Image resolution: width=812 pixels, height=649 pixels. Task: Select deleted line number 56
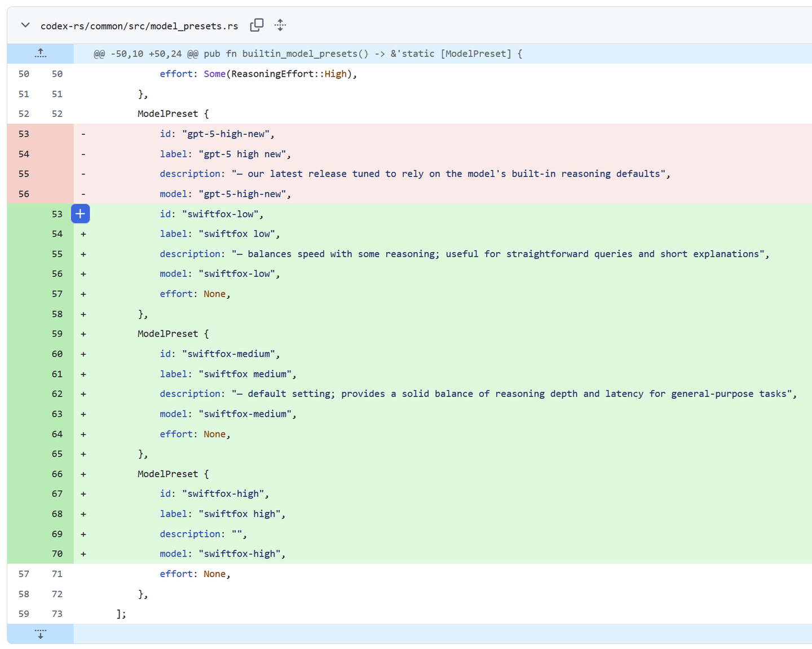pyautogui.click(x=24, y=194)
